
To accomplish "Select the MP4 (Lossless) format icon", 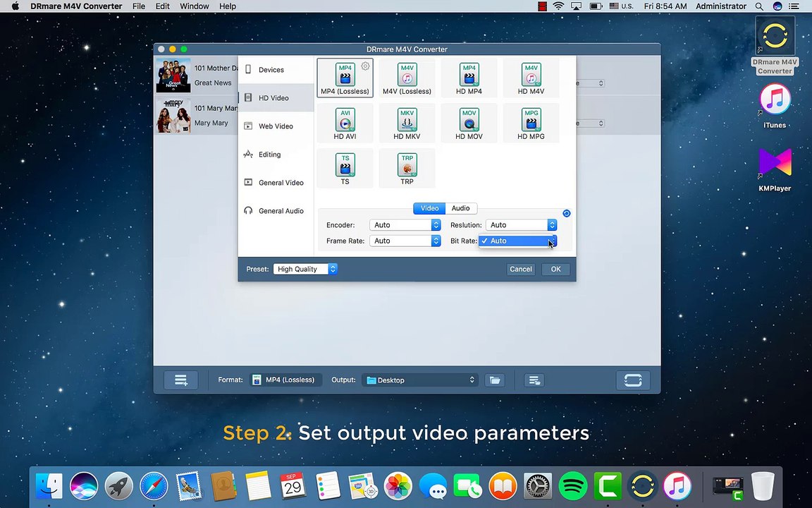I will click(345, 78).
